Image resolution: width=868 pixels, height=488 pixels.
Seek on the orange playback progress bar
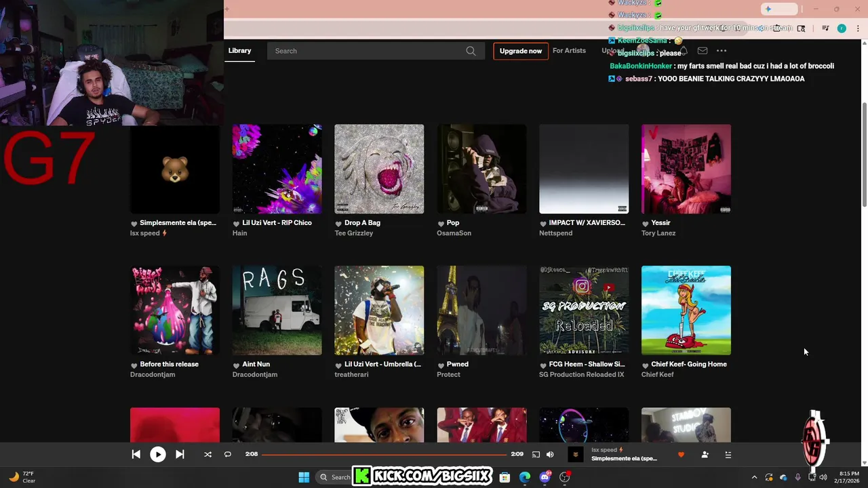click(x=384, y=455)
